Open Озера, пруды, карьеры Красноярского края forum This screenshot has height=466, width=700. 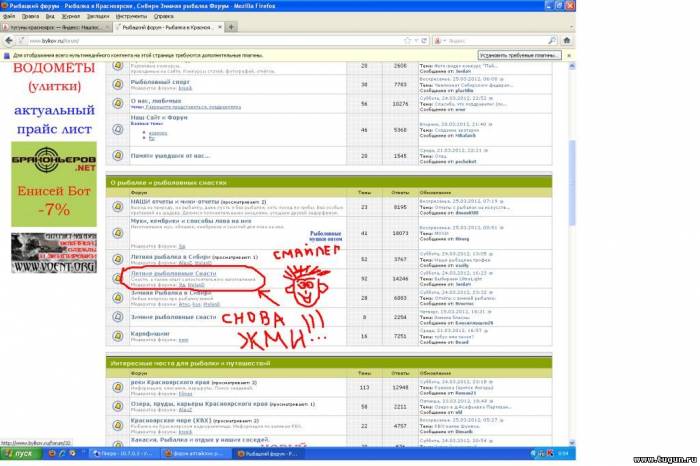click(199, 404)
